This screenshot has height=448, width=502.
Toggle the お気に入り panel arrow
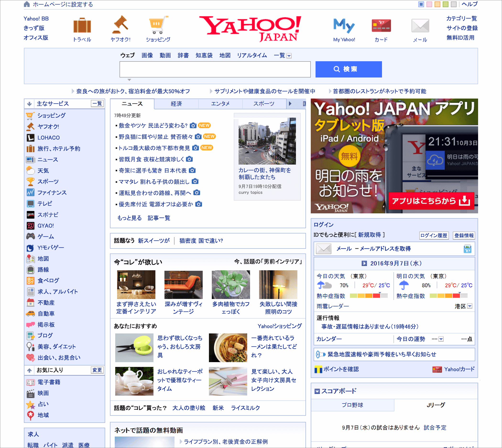(x=29, y=370)
